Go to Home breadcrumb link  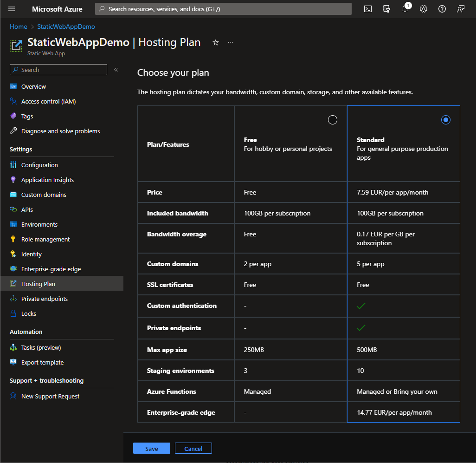pos(18,26)
